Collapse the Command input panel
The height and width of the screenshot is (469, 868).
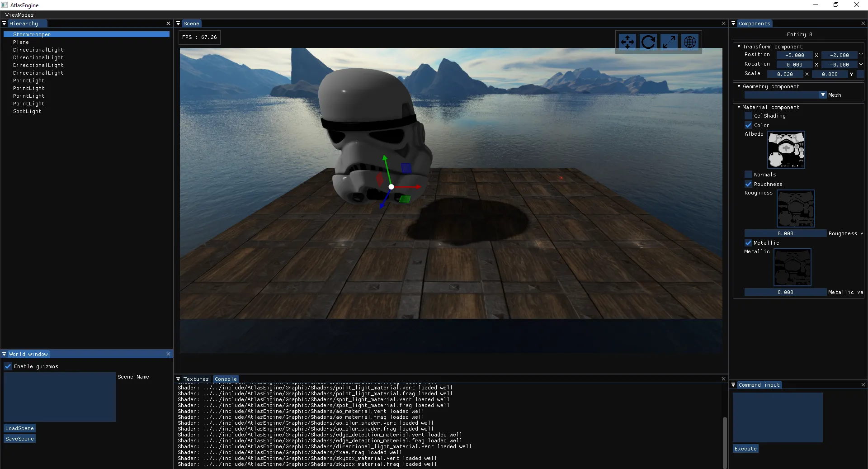(x=734, y=385)
